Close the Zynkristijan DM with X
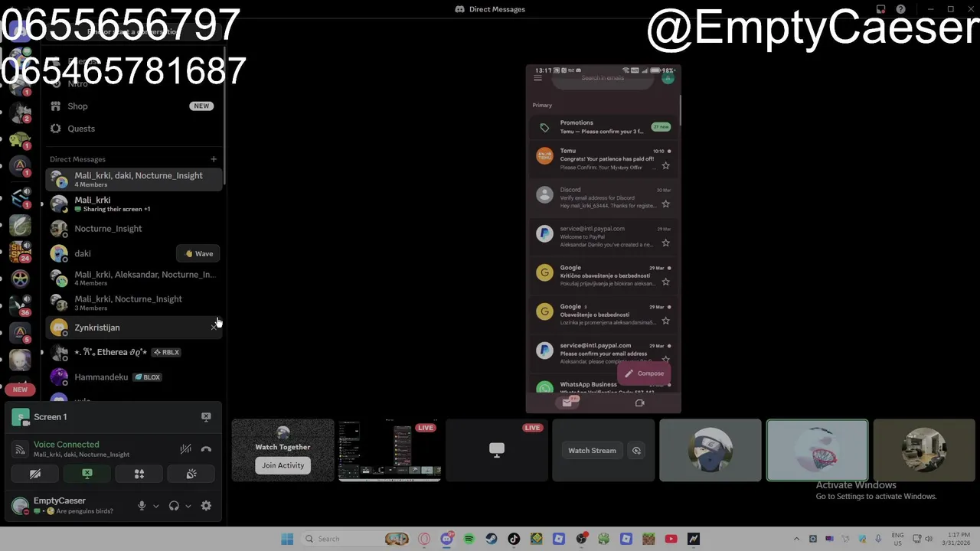The height and width of the screenshot is (551, 980). 214,328
